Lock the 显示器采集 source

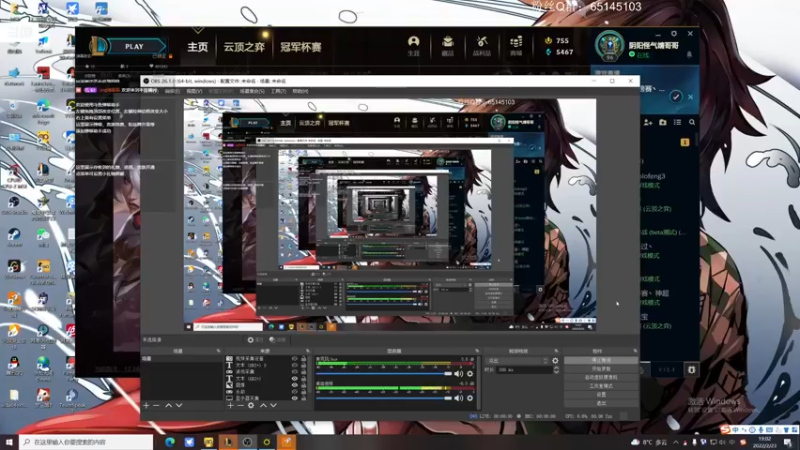[x=304, y=398]
